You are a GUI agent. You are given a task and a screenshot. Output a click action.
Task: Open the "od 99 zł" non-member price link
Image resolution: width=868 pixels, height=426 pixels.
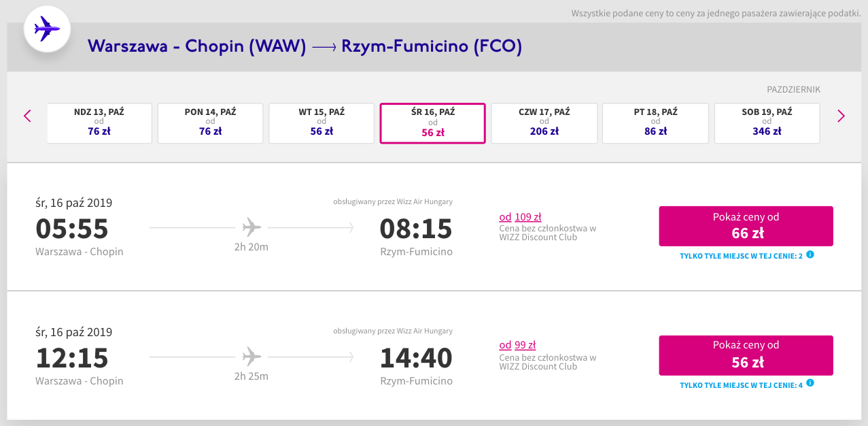[x=517, y=345]
